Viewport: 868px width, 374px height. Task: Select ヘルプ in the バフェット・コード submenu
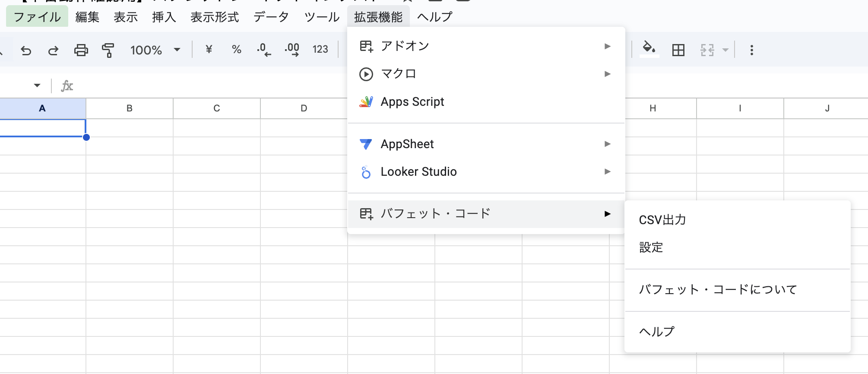pyautogui.click(x=738, y=332)
